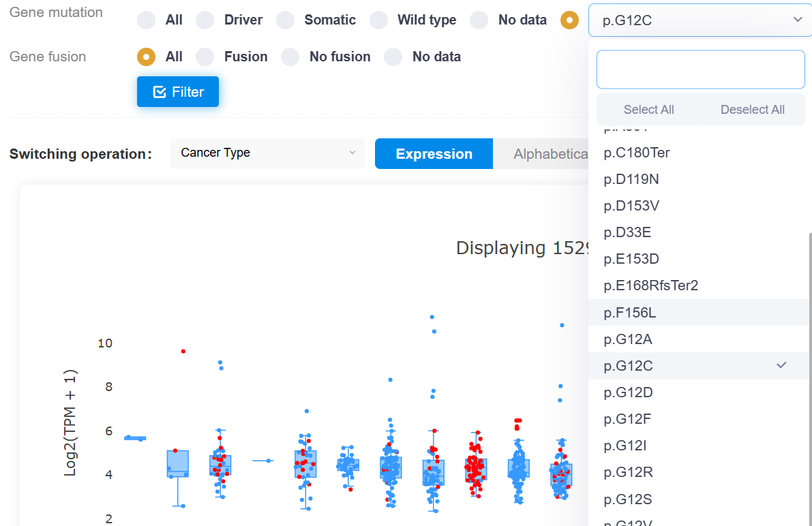Screen dimensions: 812x526
Task: Choose the Somatic gene mutation option
Action: pos(285,20)
